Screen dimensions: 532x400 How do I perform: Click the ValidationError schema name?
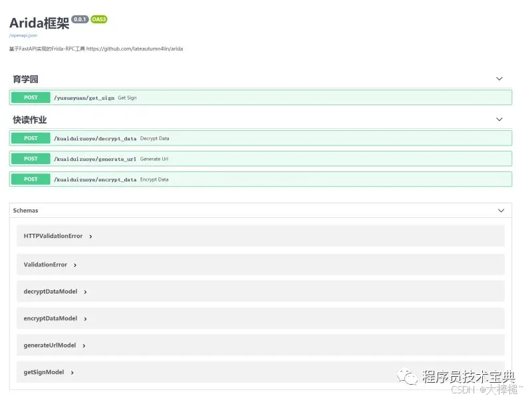[45, 264]
